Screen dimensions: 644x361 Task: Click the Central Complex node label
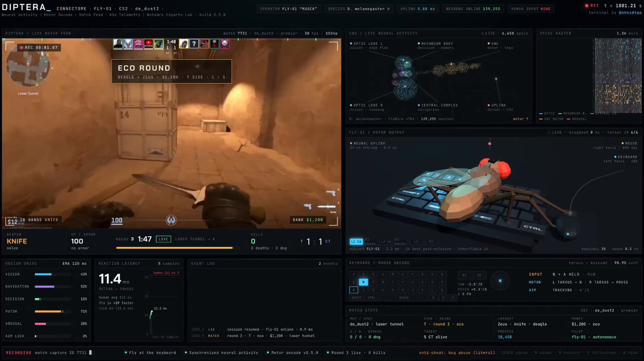[x=437, y=107]
